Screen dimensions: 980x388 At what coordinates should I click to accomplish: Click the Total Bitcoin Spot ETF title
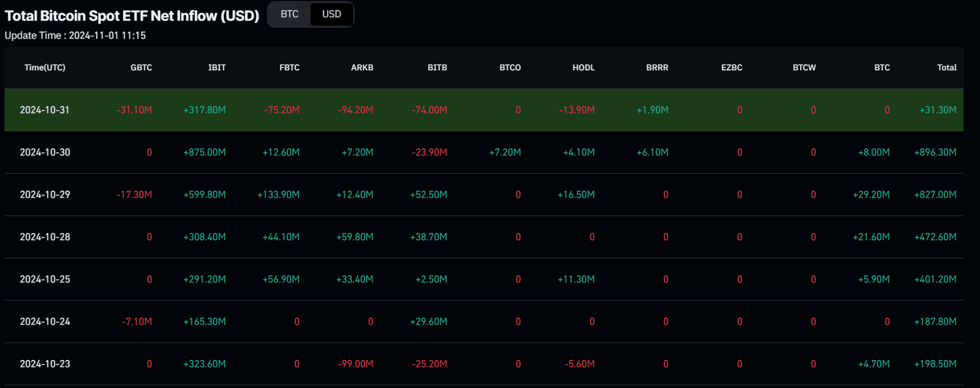click(x=131, y=17)
